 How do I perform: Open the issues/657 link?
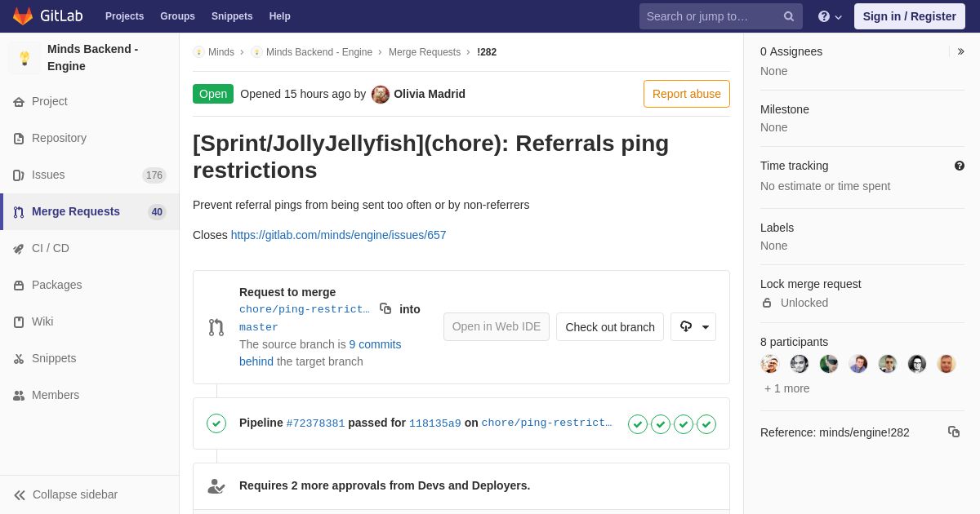point(338,235)
